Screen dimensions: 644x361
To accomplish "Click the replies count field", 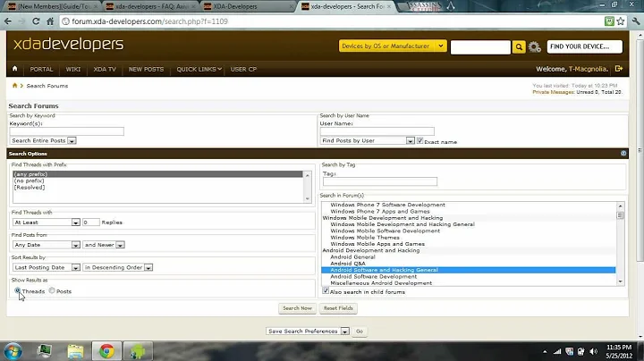I will 90,222.
